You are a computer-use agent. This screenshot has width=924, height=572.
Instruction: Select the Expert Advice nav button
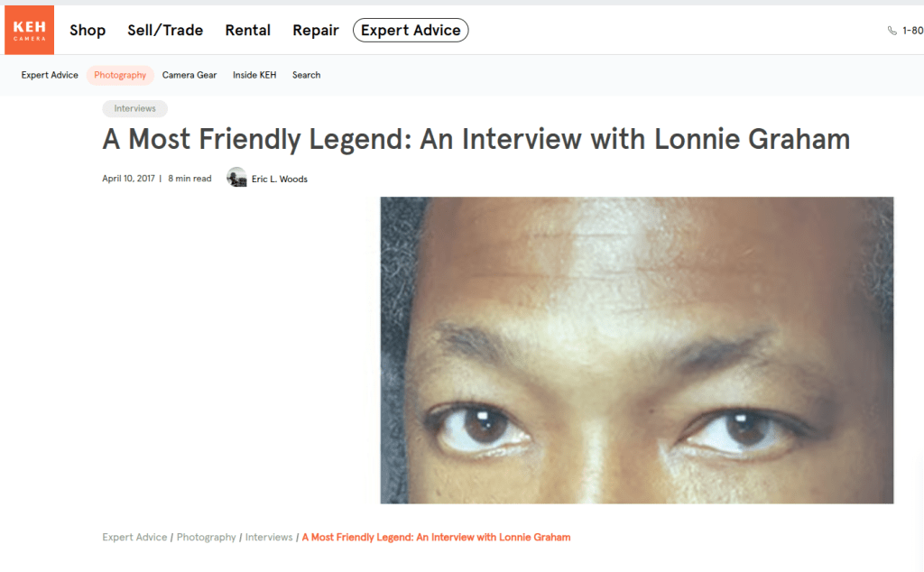(411, 30)
